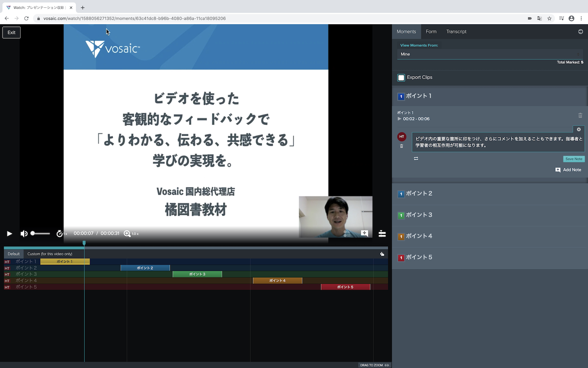Screen dimensions: 588x368
Task: Switch to the Form tab
Action: pos(431,32)
